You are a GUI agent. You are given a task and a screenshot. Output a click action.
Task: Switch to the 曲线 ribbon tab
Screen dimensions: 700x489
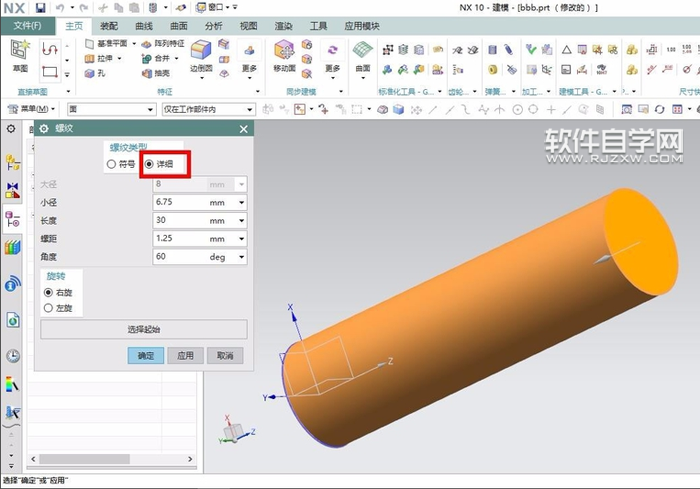click(x=144, y=26)
